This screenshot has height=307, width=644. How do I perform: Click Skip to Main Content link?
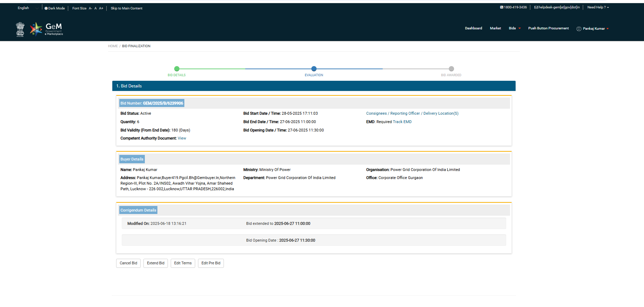[x=126, y=8]
